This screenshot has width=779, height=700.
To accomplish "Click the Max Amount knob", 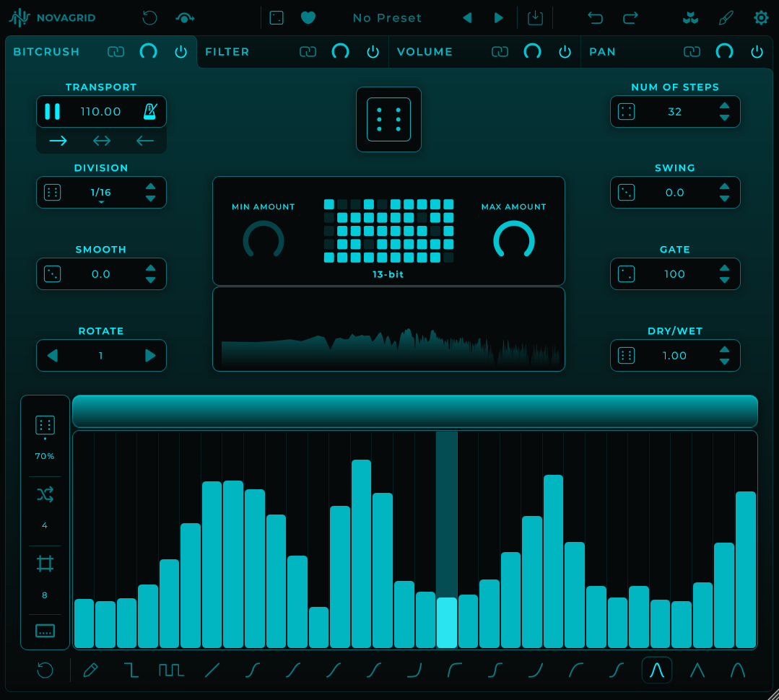I will (x=514, y=240).
